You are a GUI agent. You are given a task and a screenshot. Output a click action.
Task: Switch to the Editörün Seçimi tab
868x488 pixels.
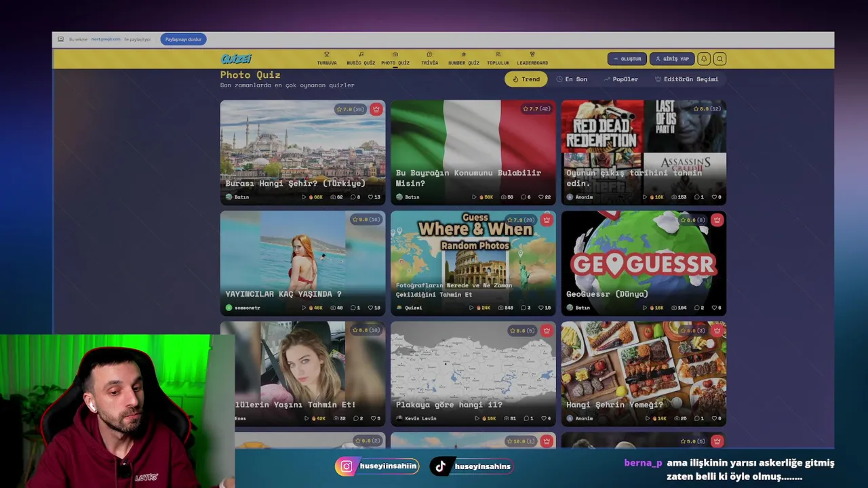pyautogui.click(x=686, y=79)
